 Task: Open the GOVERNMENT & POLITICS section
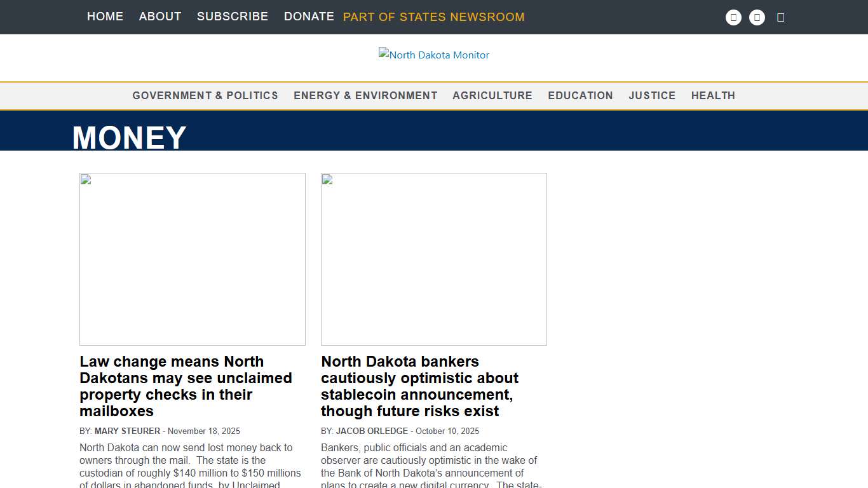pos(205,95)
